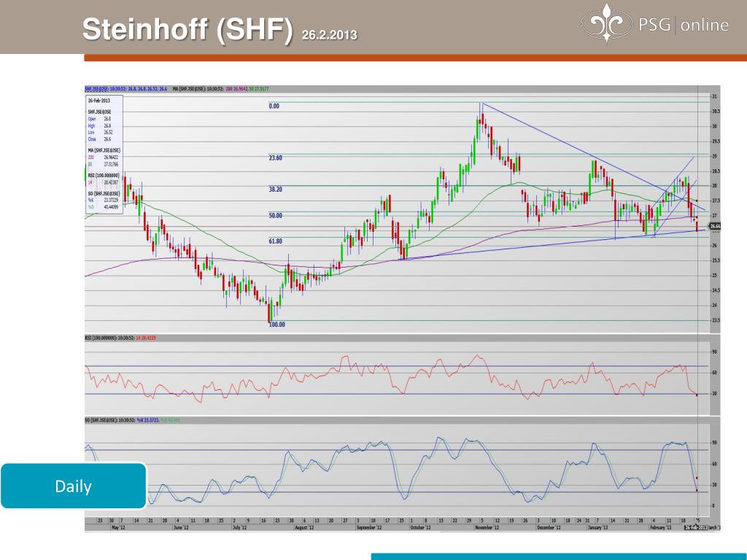
Task: Click the RSI panel header bar label
Action: point(120,338)
